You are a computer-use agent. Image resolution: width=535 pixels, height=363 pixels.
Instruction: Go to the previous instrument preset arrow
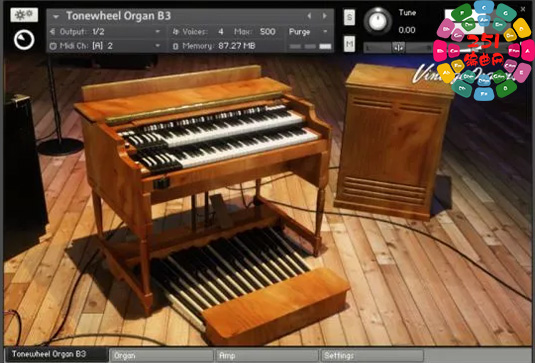pos(309,16)
